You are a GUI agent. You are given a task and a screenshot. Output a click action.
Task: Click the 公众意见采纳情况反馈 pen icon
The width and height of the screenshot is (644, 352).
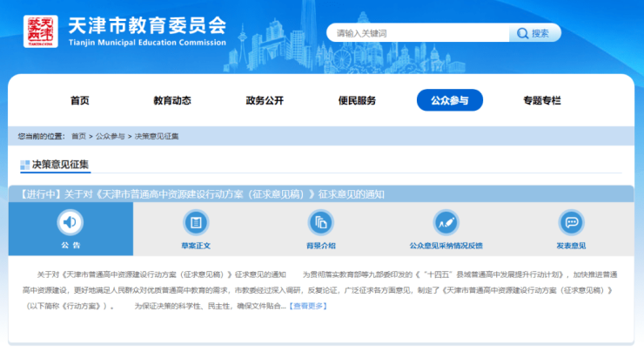[x=446, y=222]
